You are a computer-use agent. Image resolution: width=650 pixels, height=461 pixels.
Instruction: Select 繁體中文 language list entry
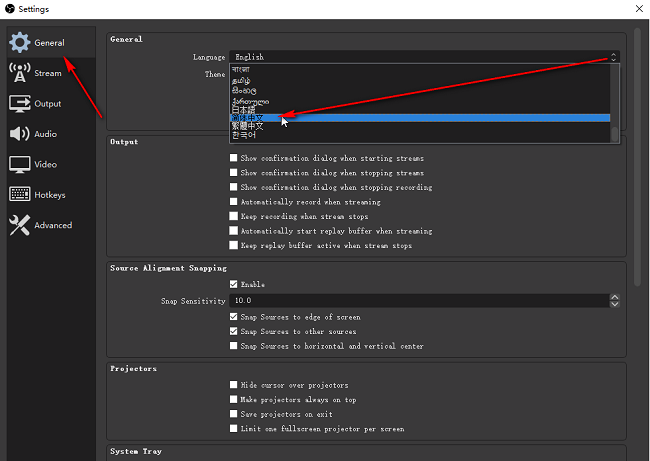tap(250, 126)
